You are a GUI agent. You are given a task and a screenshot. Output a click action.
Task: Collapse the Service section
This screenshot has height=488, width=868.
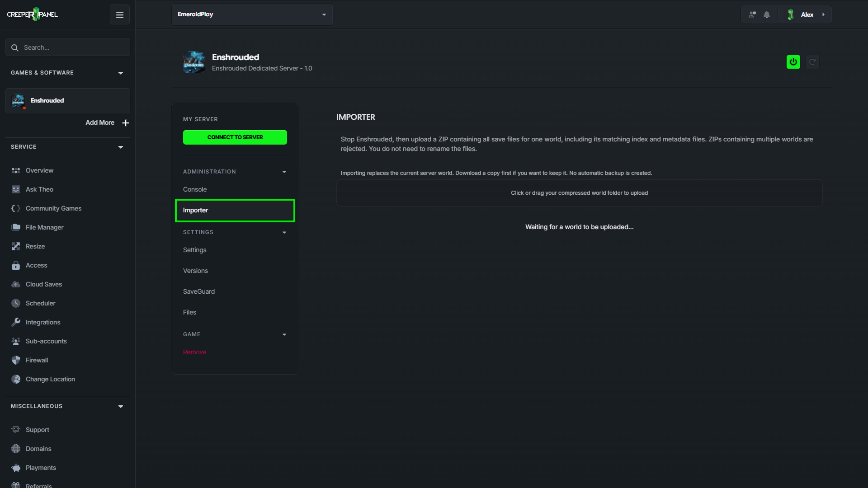(121, 147)
